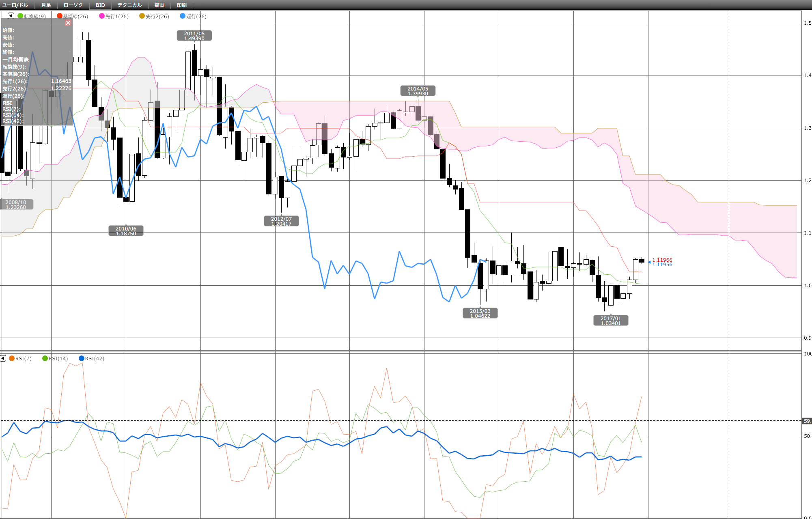
Task: Collapse the RSI legend with arrow icon
Action: (x=3, y=358)
